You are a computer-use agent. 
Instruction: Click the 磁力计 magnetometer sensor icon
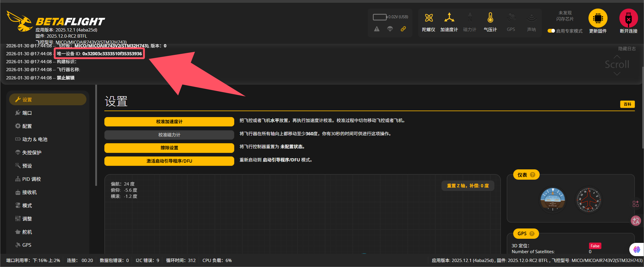pyautogui.click(x=470, y=18)
